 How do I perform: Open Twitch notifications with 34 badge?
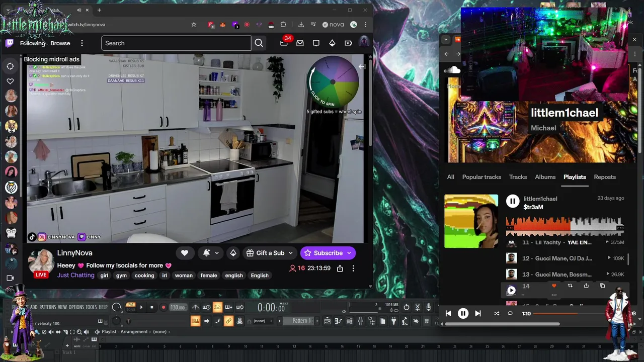(284, 43)
